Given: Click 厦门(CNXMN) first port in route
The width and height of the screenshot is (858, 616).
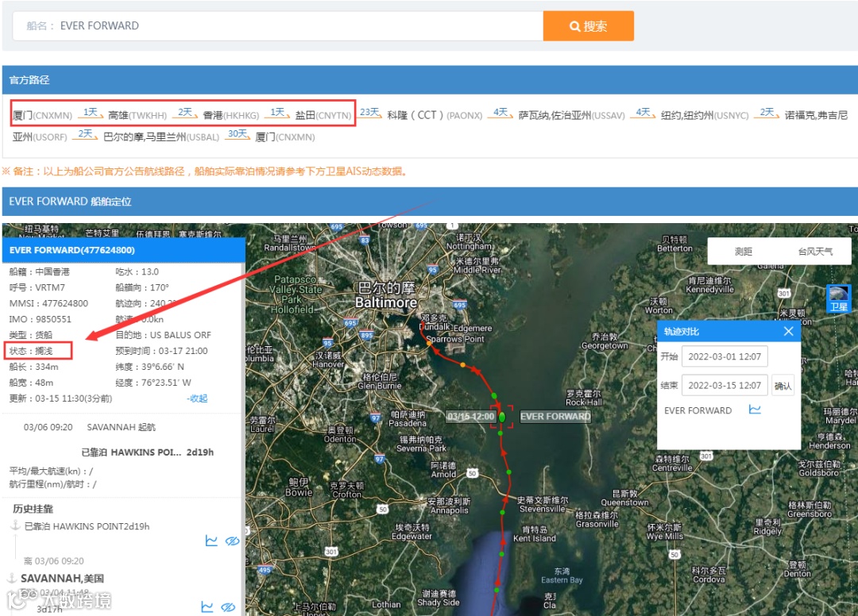Looking at the screenshot, I should point(42,115).
